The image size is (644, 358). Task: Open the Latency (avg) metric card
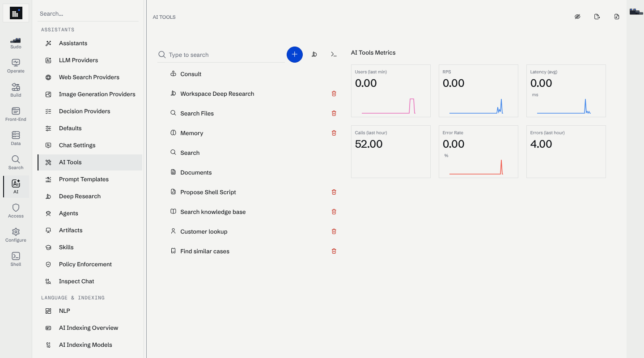(566, 91)
